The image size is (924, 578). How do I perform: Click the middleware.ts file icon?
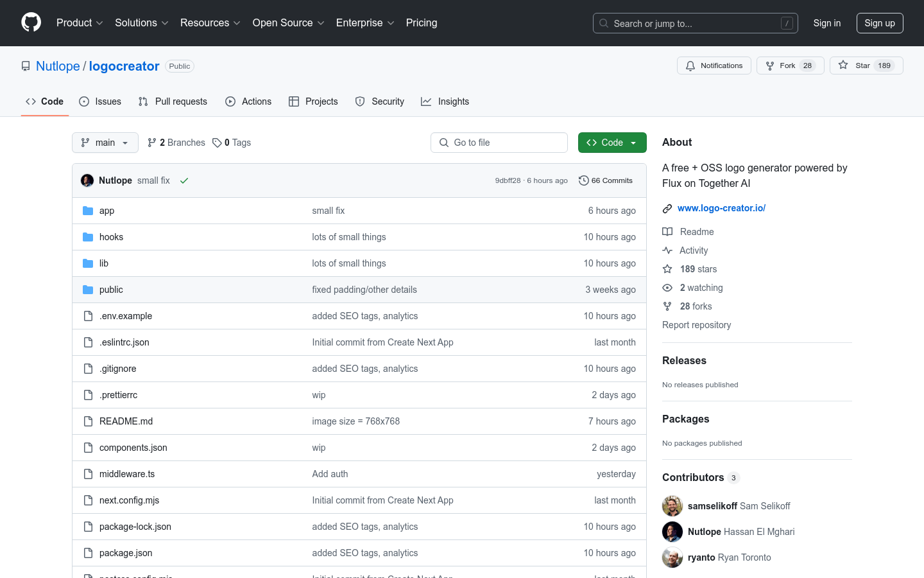click(x=88, y=474)
